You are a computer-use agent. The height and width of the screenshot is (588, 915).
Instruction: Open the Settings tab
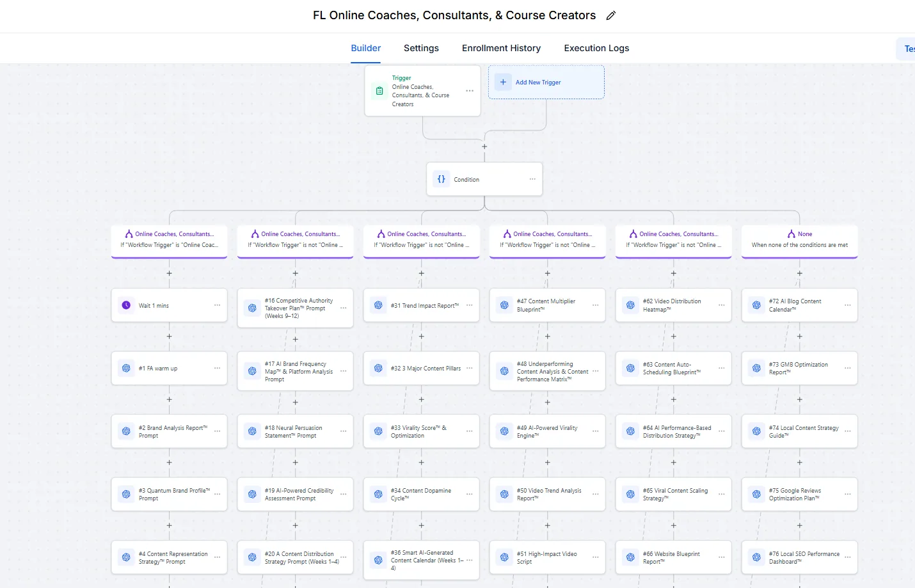[421, 48]
